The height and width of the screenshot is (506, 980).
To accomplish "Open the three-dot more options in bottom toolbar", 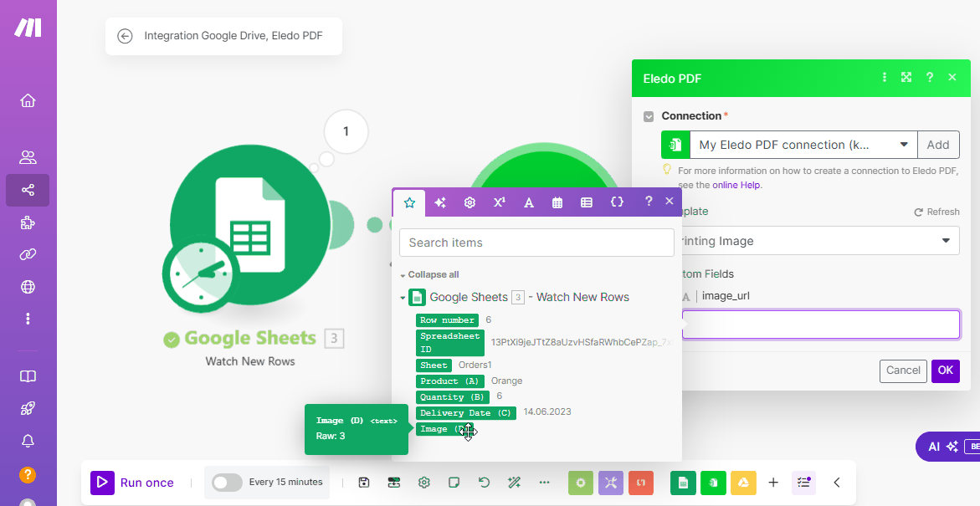I will click(x=544, y=483).
